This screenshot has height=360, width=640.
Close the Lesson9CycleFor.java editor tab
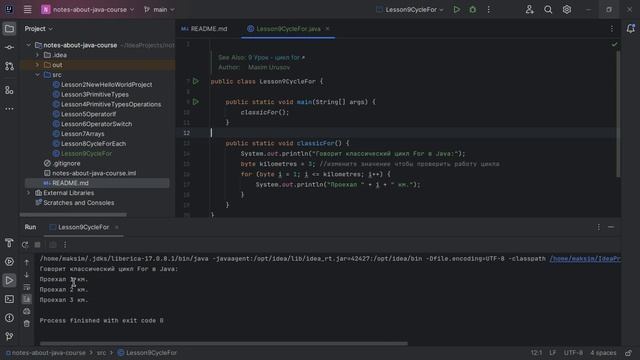(327, 29)
